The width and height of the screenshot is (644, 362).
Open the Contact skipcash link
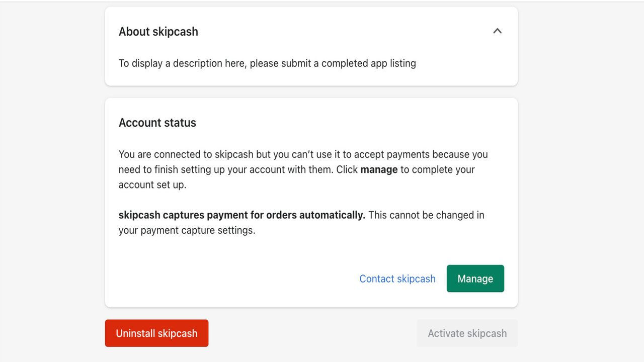tap(397, 279)
